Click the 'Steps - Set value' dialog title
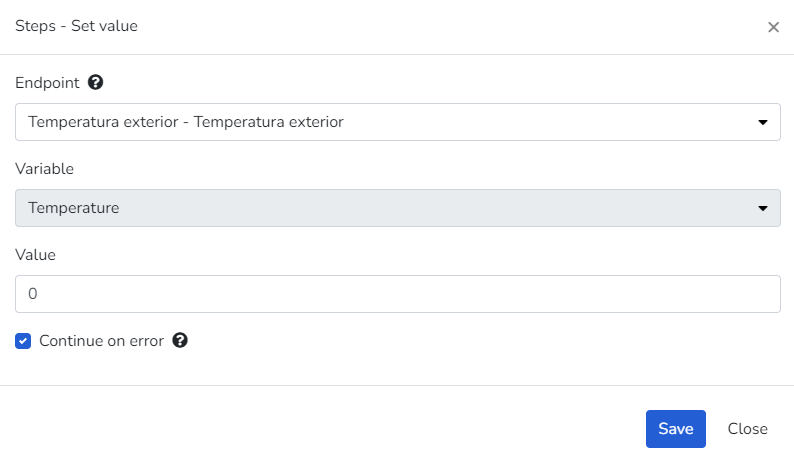The height and width of the screenshot is (462, 794). pyautogui.click(x=76, y=26)
